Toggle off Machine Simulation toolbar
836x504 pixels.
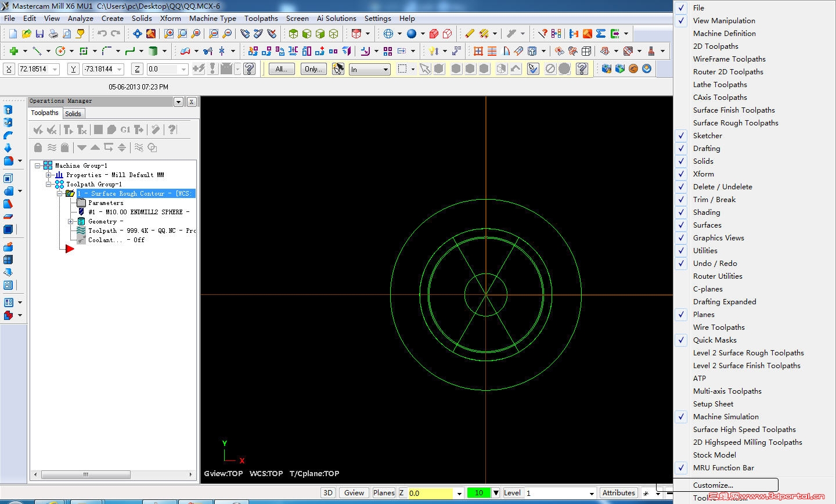click(725, 416)
